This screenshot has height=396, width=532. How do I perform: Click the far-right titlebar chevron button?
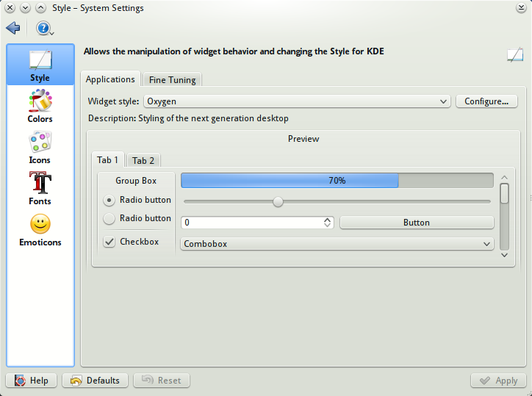click(x=521, y=8)
